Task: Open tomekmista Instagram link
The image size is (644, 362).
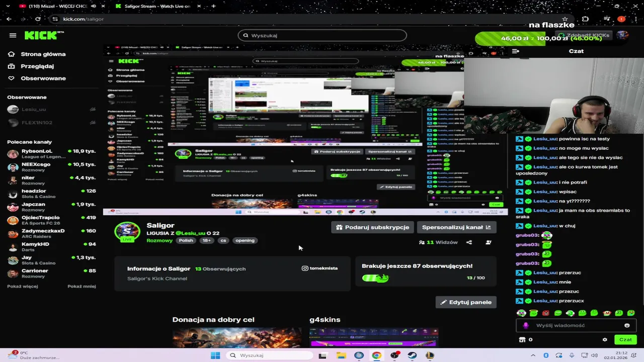Action: point(319,268)
